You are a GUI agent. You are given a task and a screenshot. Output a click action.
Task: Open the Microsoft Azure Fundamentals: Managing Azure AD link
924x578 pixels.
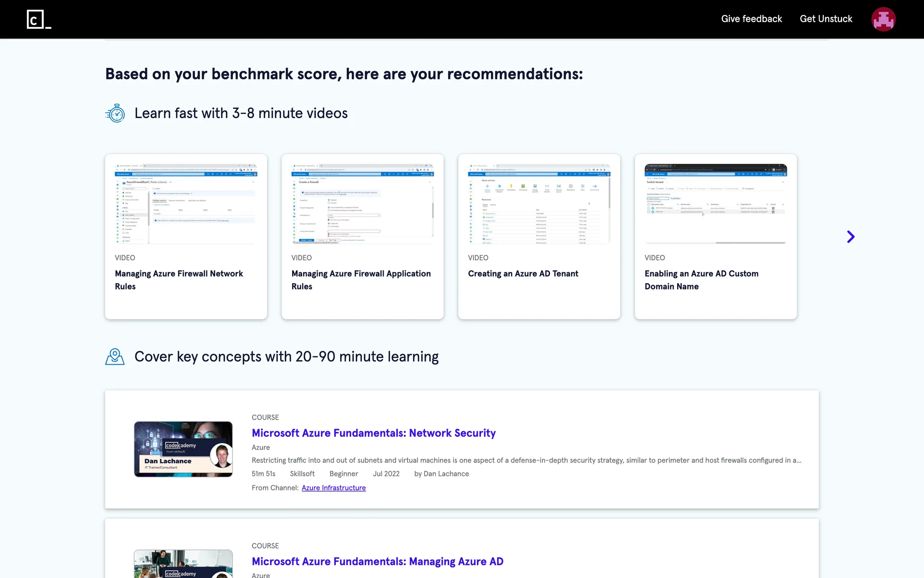tap(377, 562)
